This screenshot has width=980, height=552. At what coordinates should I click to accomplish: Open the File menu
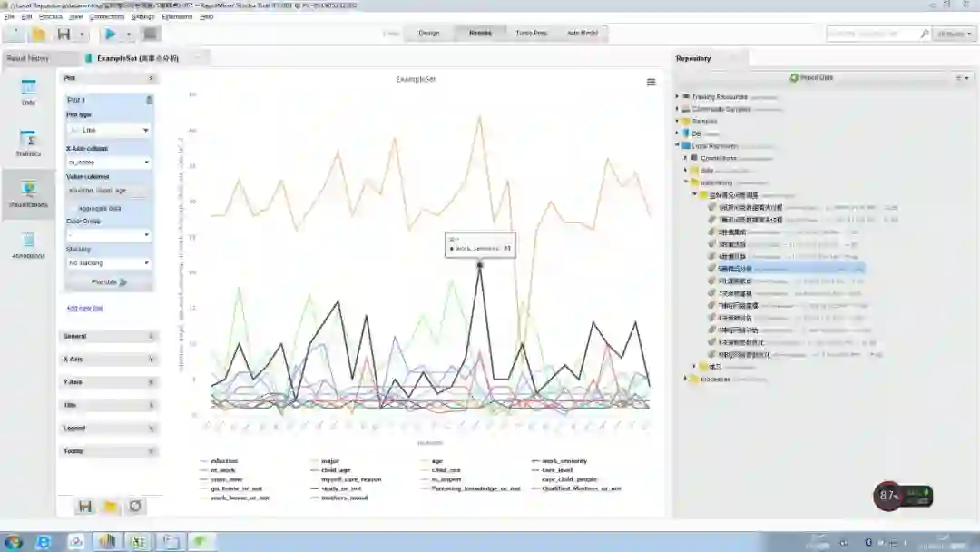coord(9,17)
